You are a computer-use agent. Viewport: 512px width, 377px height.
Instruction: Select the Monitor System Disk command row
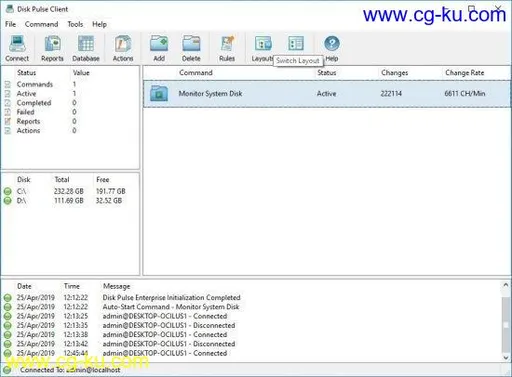327,94
